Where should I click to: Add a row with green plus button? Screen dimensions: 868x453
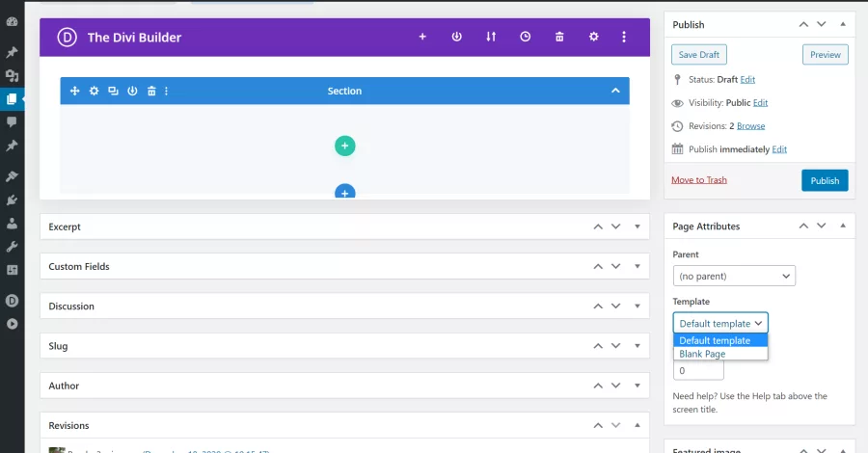click(345, 147)
